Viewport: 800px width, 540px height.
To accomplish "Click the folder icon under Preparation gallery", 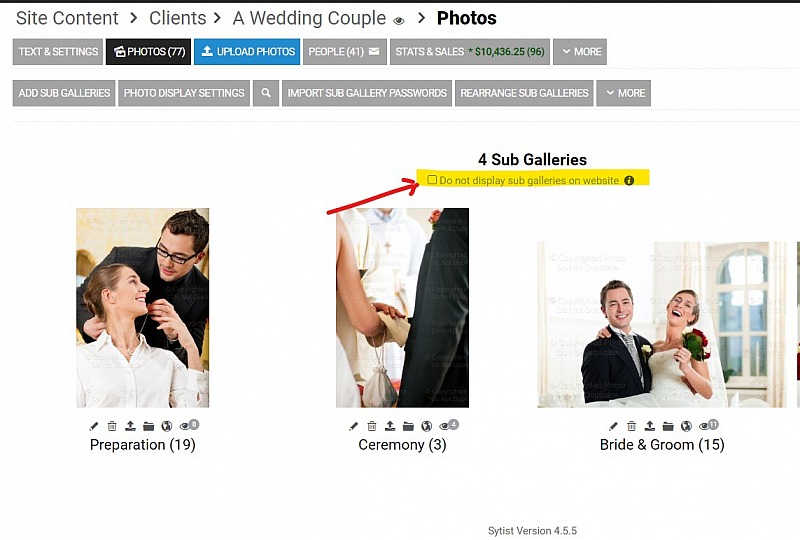I will click(148, 426).
